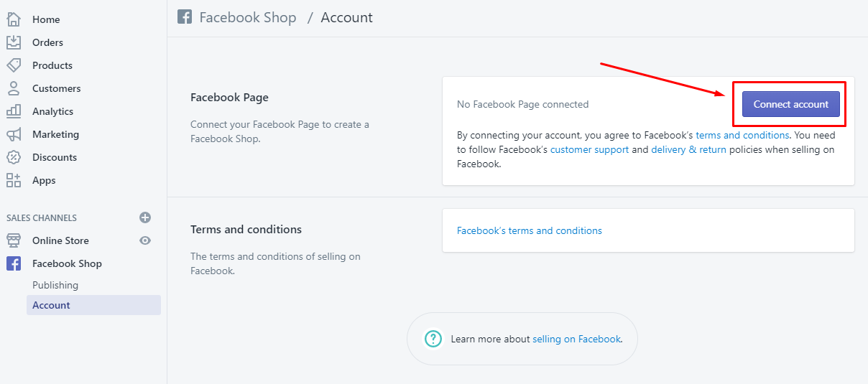
Task: Open the Discounts percent badge icon
Action: 14,157
